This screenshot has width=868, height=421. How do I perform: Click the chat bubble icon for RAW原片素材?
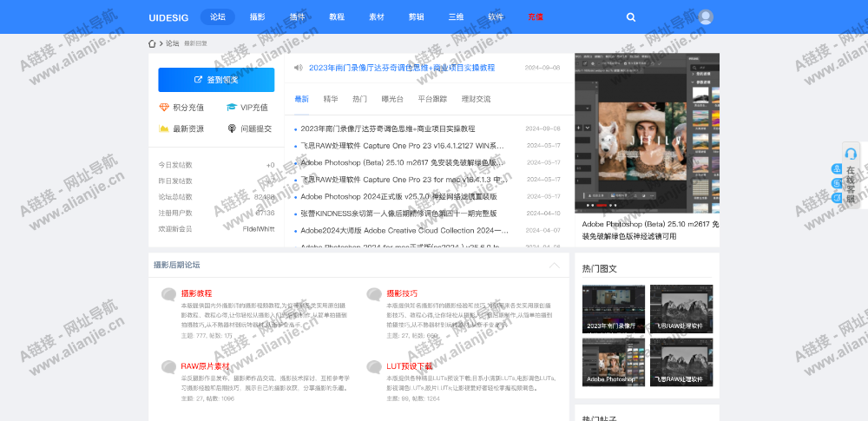tap(169, 367)
